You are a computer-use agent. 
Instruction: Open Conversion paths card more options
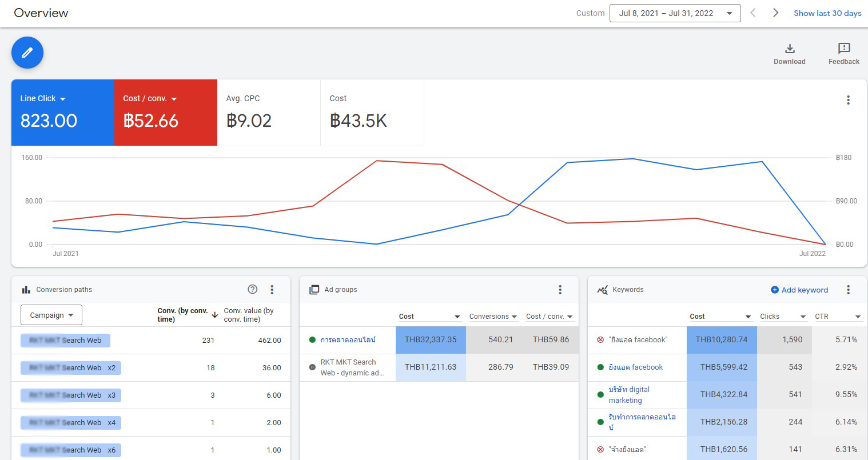272,290
